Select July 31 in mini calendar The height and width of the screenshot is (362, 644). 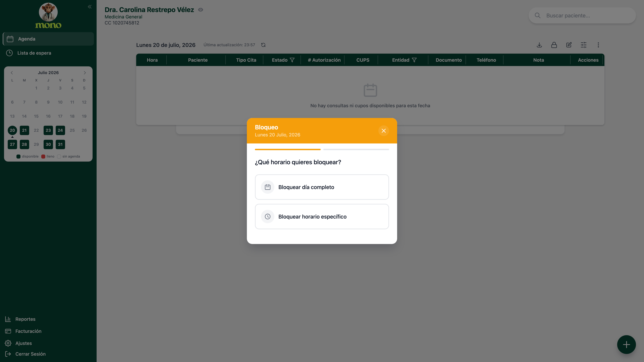pos(60,144)
